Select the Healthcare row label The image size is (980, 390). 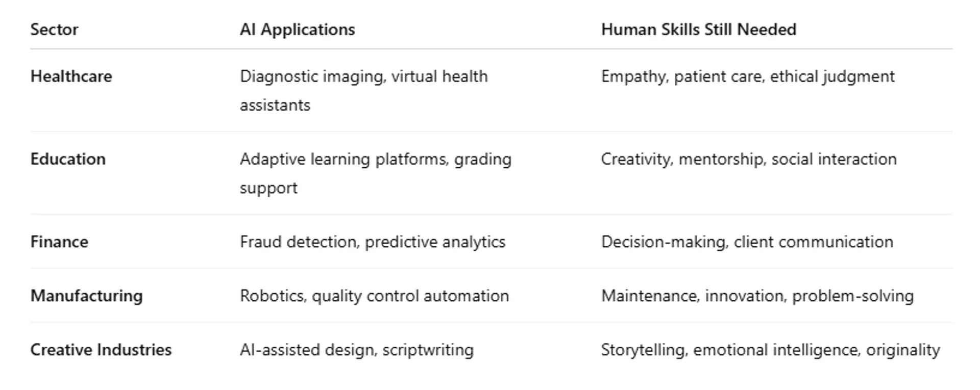pos(71,76)
